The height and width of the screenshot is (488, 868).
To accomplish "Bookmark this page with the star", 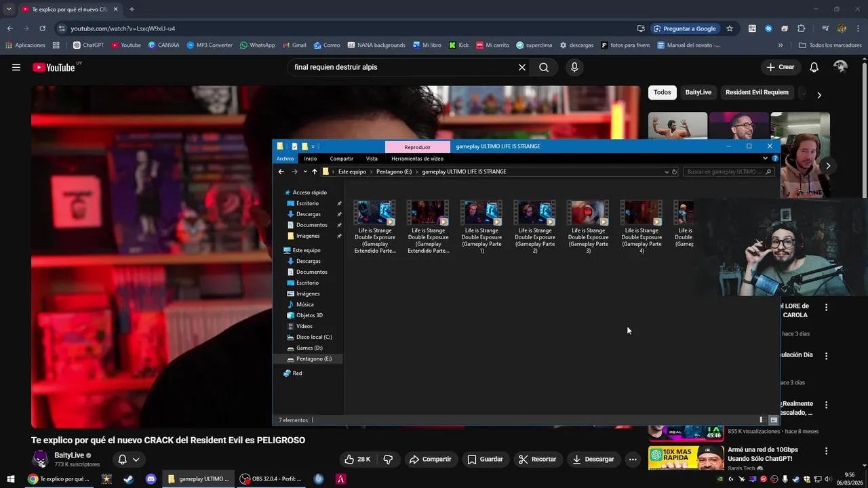I will tap(730, 28).
